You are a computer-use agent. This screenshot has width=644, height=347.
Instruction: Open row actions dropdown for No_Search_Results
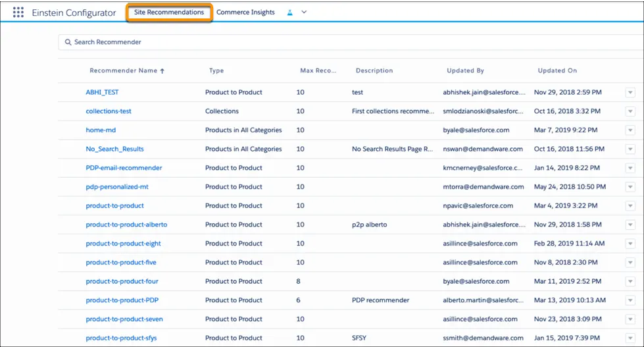coord(630,149)
